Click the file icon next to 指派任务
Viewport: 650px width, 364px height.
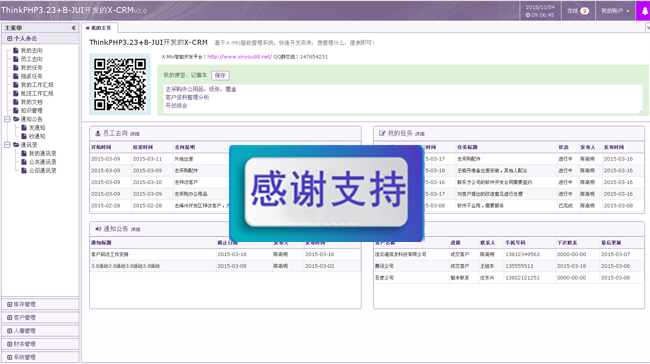[x=16, y=76]
